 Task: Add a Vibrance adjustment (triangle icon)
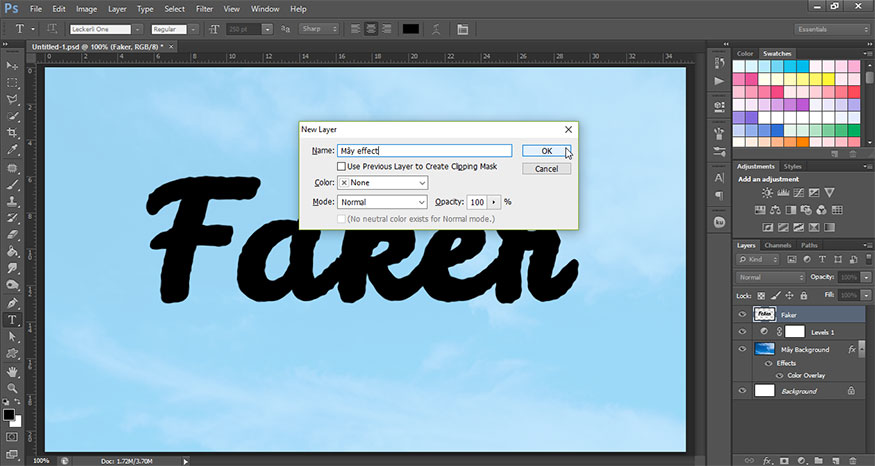pyautogui.click(x=829, y=193)
